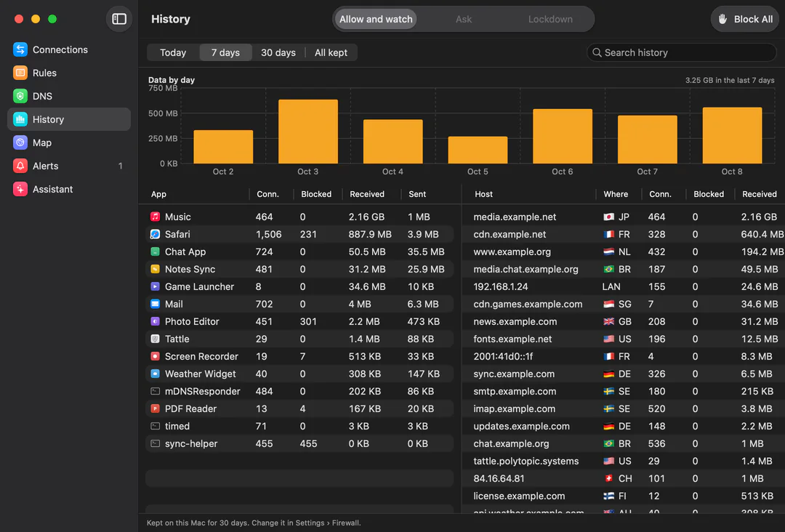Open the Rules section label
Viewport: 785px width, 532px height.
tap(44, 73)
